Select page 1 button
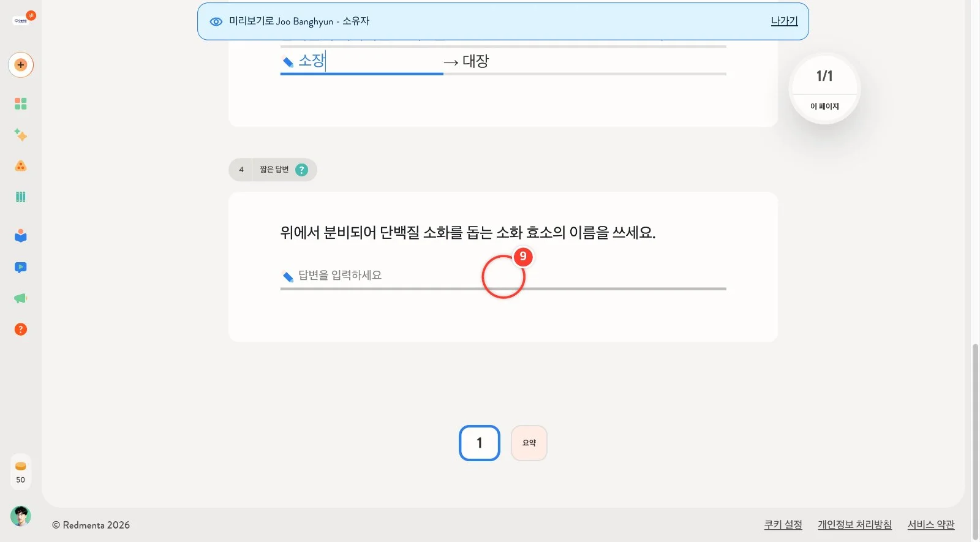This screenshot has height=542, width=980. click(480, 443)
